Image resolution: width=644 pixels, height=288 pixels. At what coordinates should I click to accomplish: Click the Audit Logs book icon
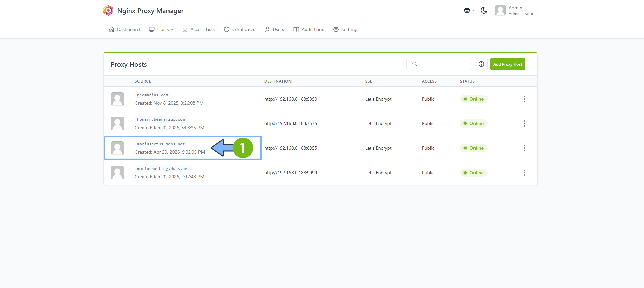(296, 29)
